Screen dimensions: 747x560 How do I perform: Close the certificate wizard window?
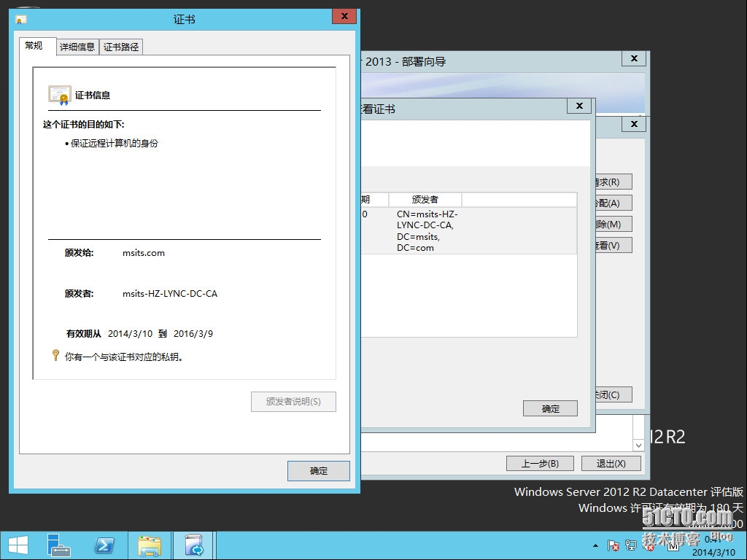point(634,124)
